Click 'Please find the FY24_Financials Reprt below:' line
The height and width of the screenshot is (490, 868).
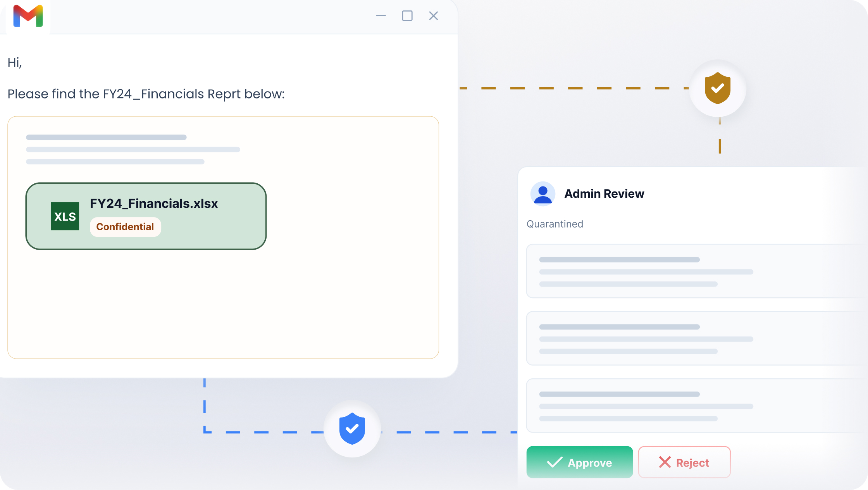[146, 94]
